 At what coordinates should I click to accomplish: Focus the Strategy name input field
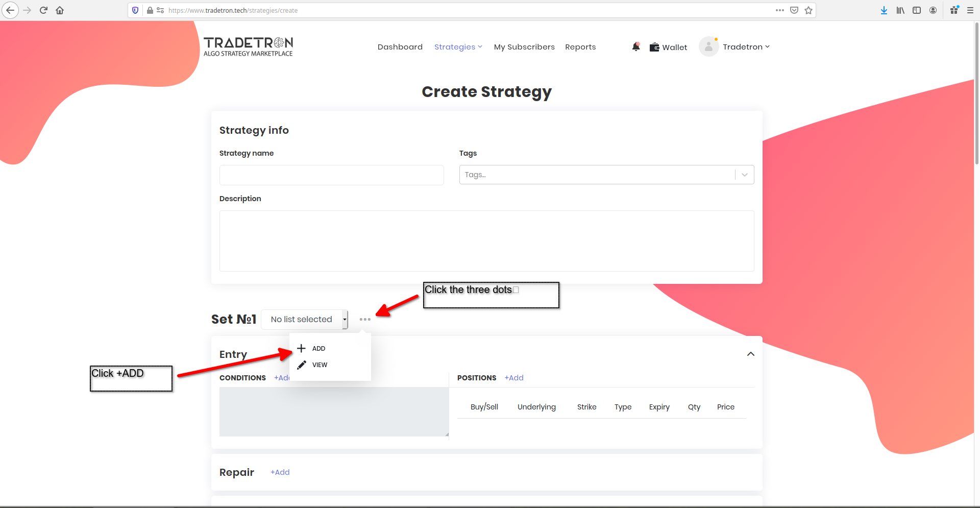click(x=331, y=175)
